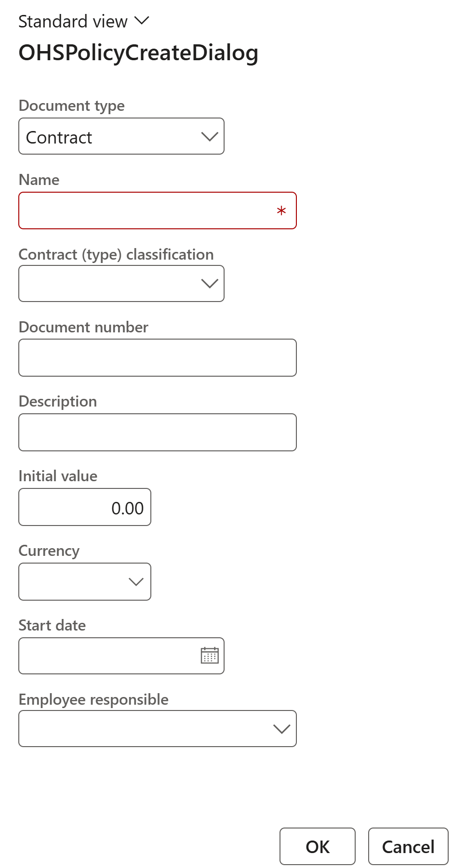Click the Standard view label text
The height and width of the screenshot is (868, 453).
pyautogui.click(x=73, y=22)
